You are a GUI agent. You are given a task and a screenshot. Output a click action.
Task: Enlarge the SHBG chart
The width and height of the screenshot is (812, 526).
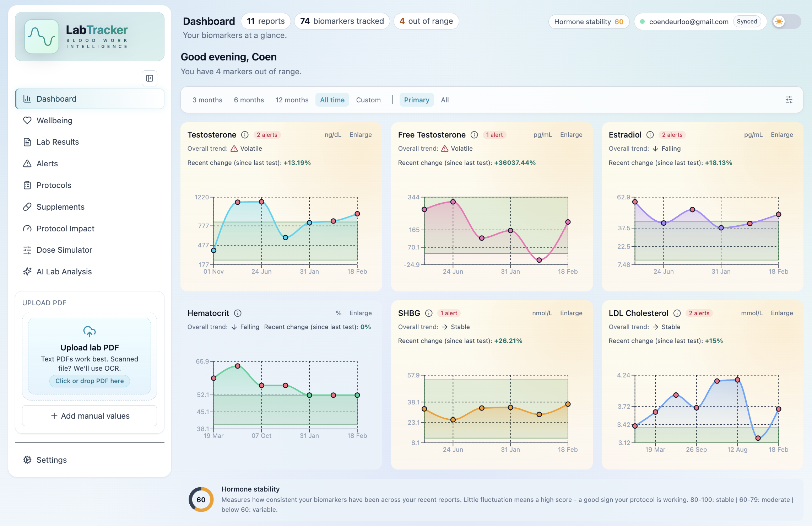[571, 313]
